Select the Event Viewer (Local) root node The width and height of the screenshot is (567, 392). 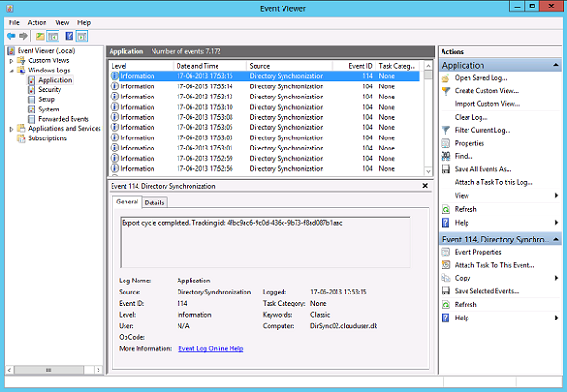click(x=46, y=51)
